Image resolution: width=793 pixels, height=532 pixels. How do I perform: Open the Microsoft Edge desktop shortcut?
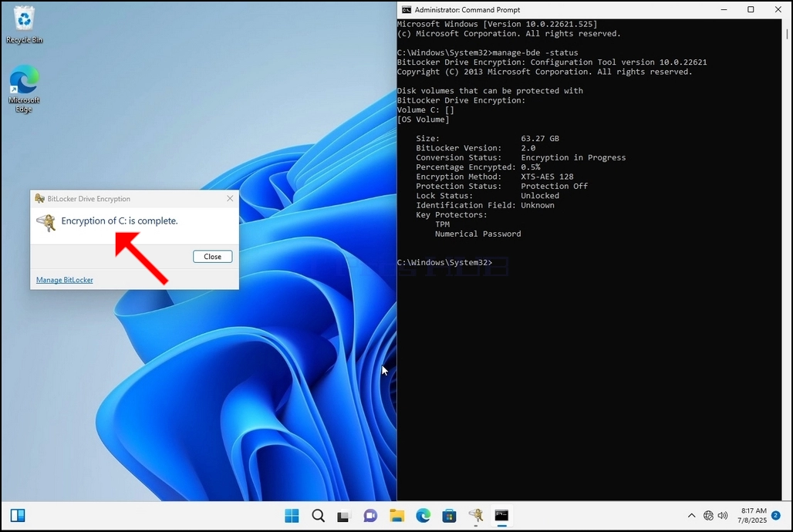(24, 89)
